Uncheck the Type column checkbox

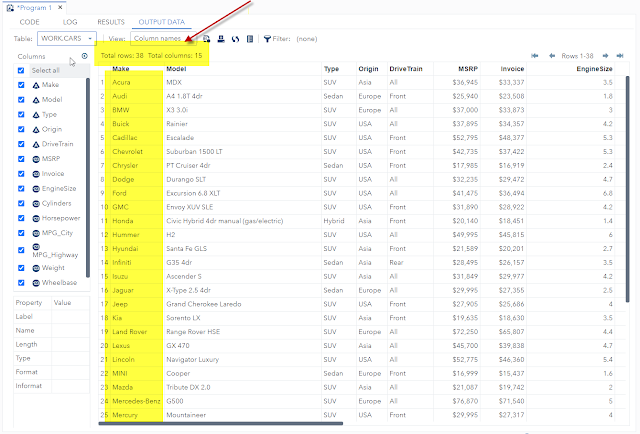pyautogui.click(x=21, y=114)
